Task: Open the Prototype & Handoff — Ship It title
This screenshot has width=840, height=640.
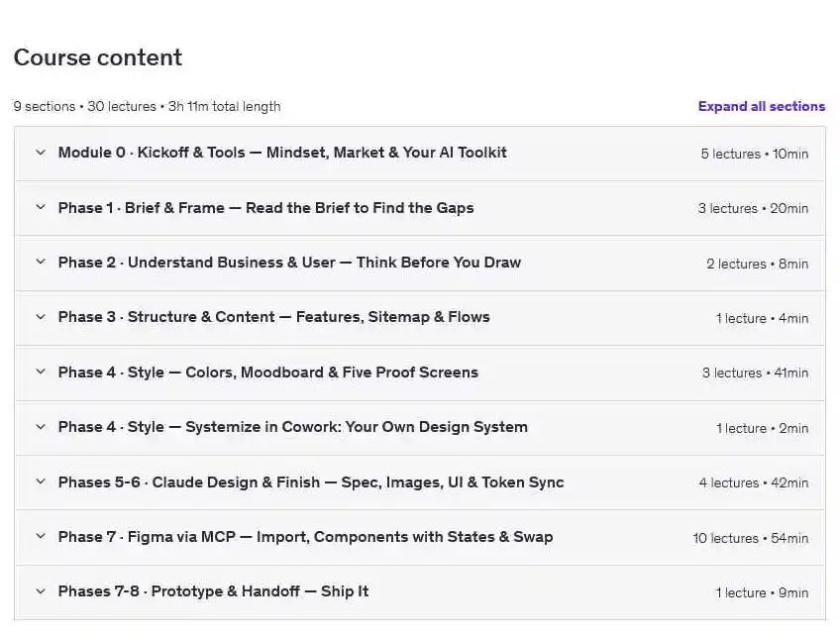Action: coord(213,591)
